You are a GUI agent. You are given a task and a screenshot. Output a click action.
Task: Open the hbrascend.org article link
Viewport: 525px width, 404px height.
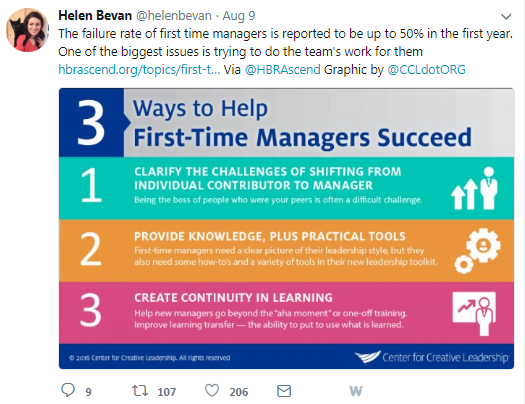(x=139, y=70)
